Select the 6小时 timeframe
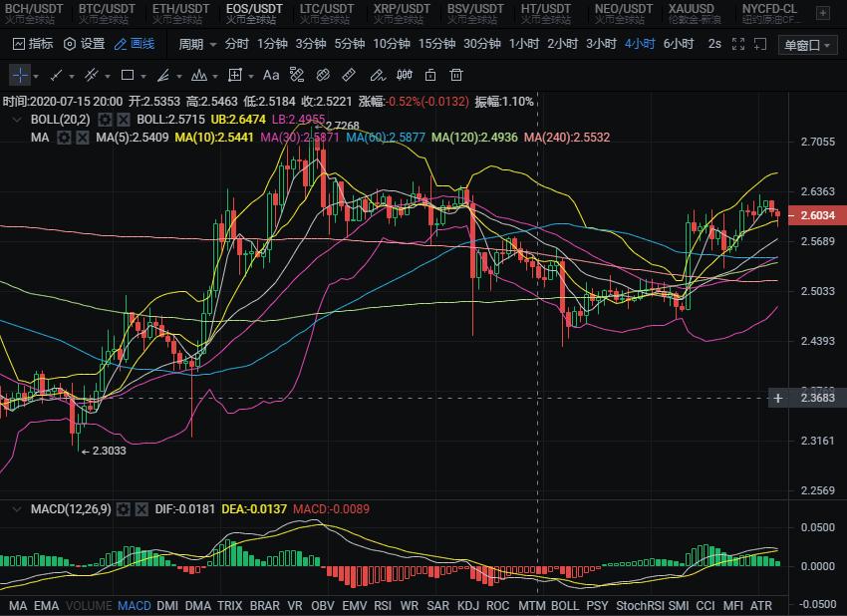 click(x=678, y=44)
